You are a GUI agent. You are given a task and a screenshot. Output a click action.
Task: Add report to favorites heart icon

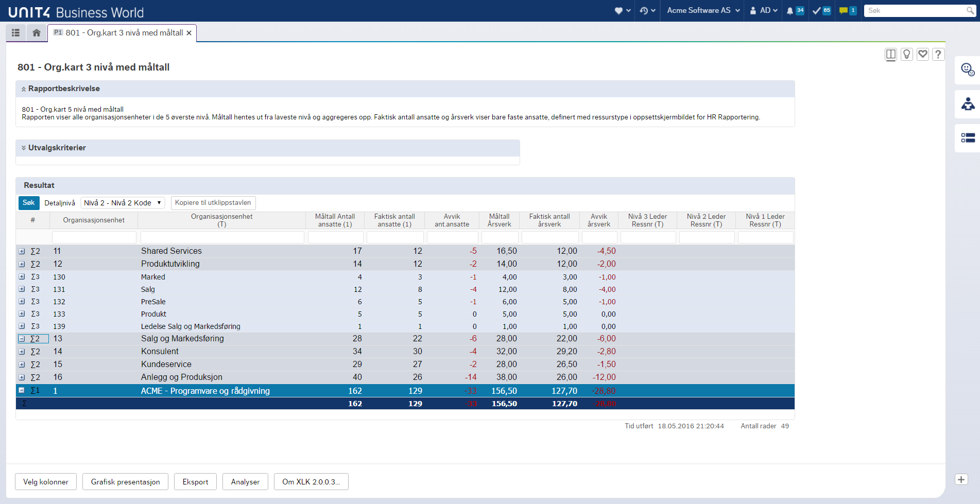923,54
